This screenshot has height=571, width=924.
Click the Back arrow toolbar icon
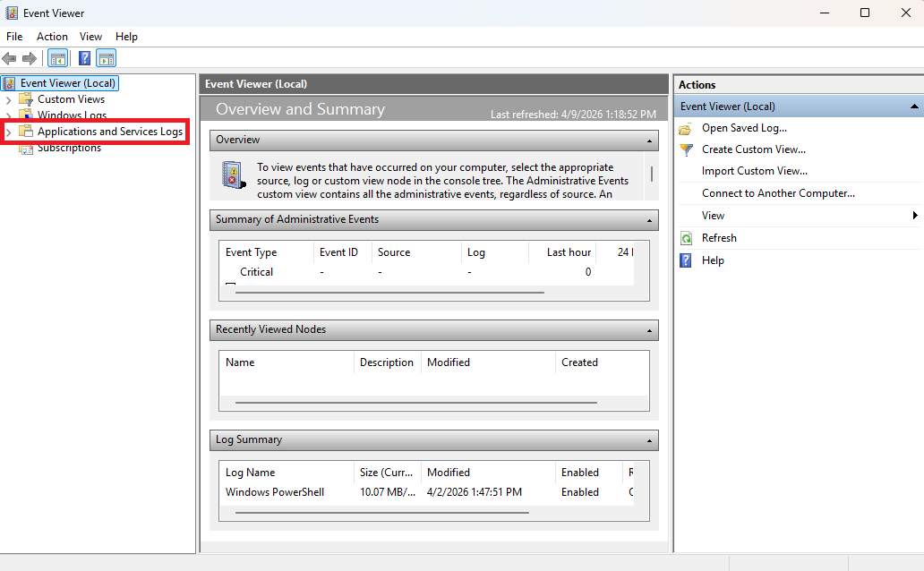coord(10,58)
